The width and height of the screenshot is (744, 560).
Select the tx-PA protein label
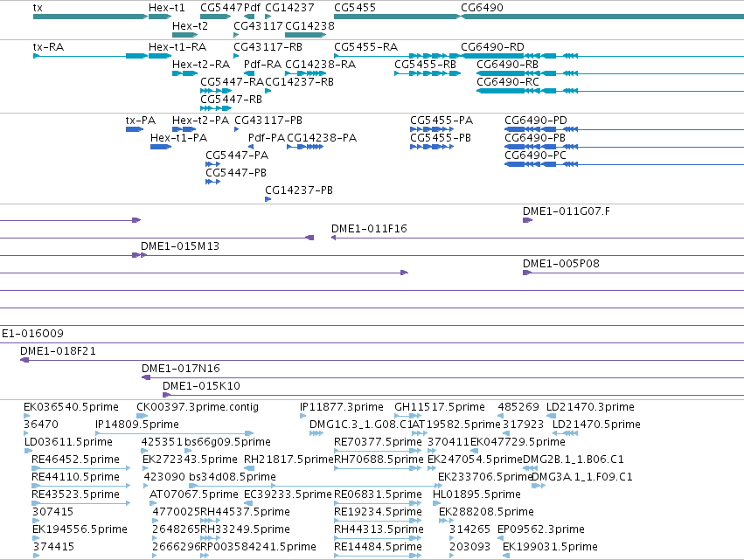click(141, 121)
